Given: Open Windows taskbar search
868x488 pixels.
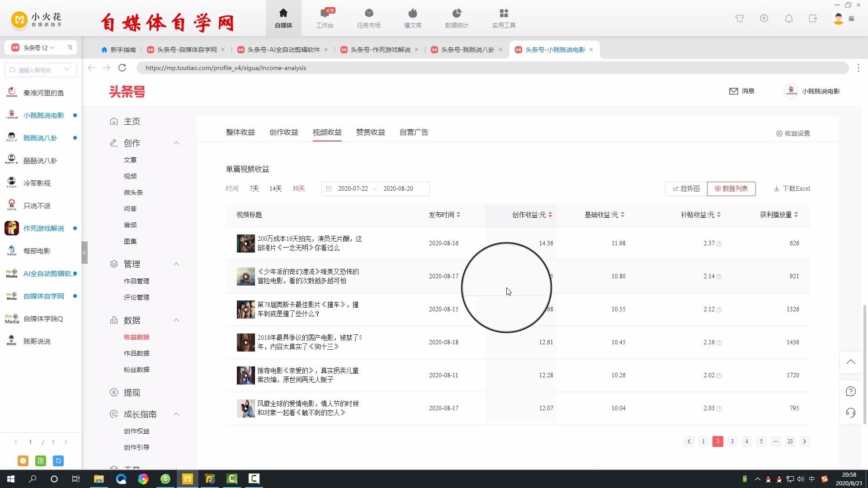Looking at the screenshot, I should 33,479.
